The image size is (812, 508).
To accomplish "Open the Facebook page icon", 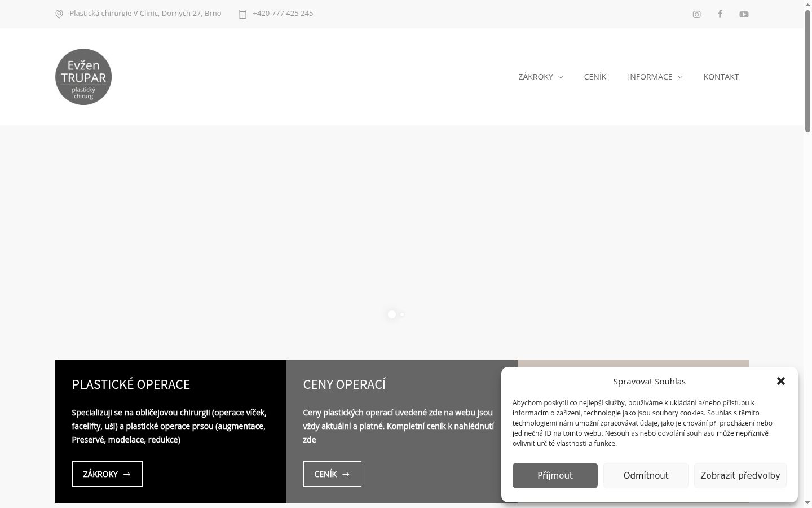I will click(720, 14).
